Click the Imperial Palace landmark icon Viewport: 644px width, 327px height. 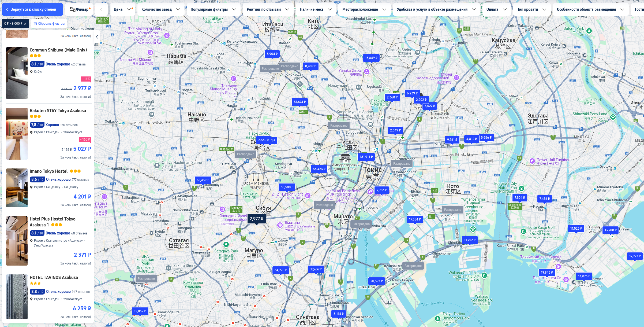point(345,158)
